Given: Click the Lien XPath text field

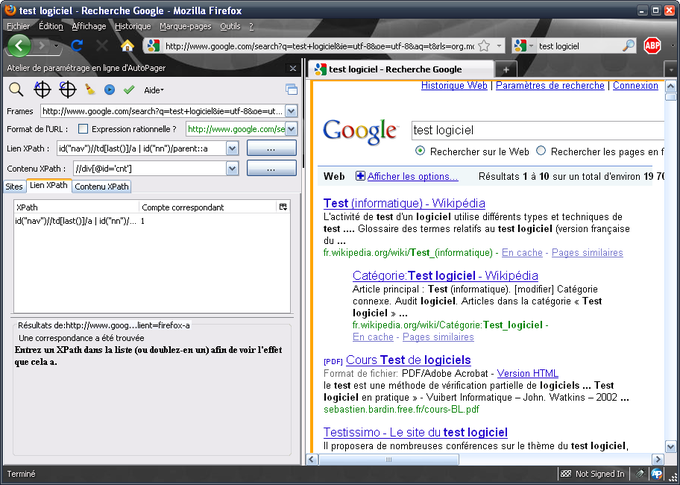Looking at the screenshot, I should 141,149.
